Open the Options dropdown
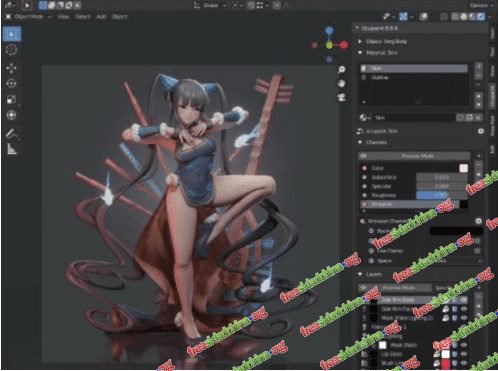 pyautogui.click(x=481, y=5)
